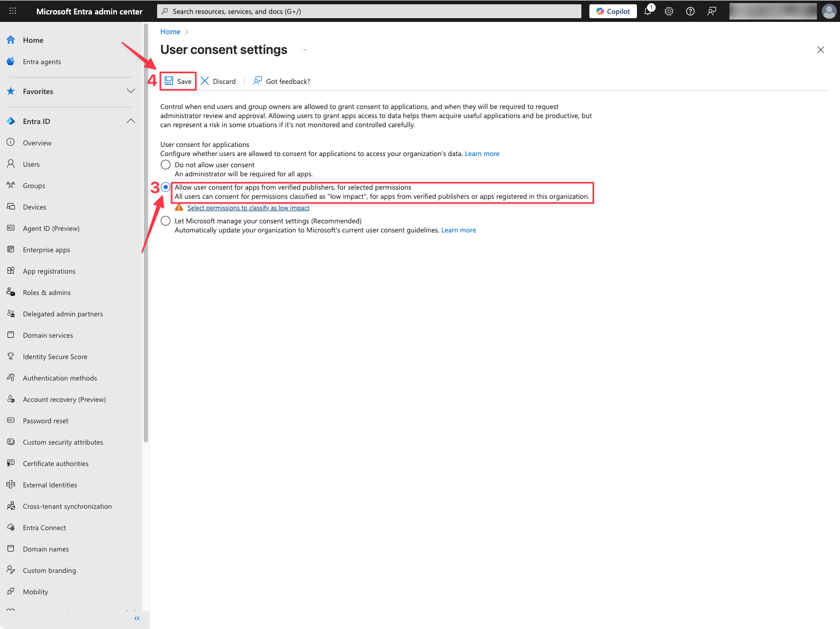
Task: Open Learn more link about organization's data
Action: [x=482, y=154]
